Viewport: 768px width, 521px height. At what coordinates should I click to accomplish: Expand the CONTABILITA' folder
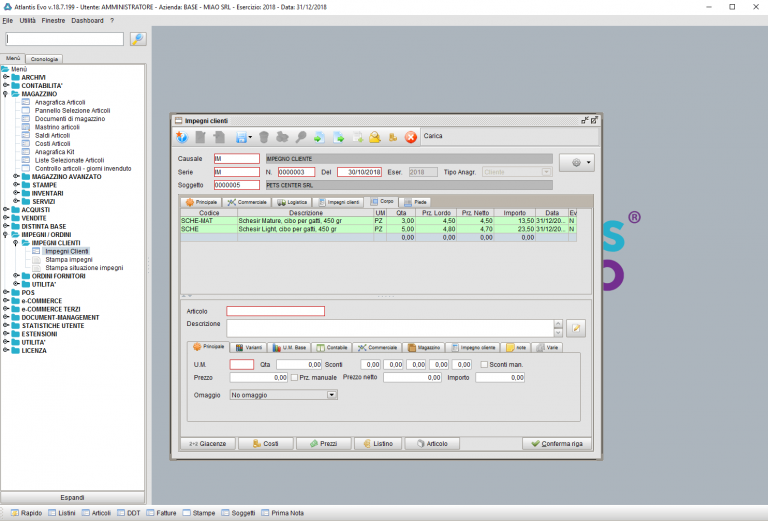6,85
